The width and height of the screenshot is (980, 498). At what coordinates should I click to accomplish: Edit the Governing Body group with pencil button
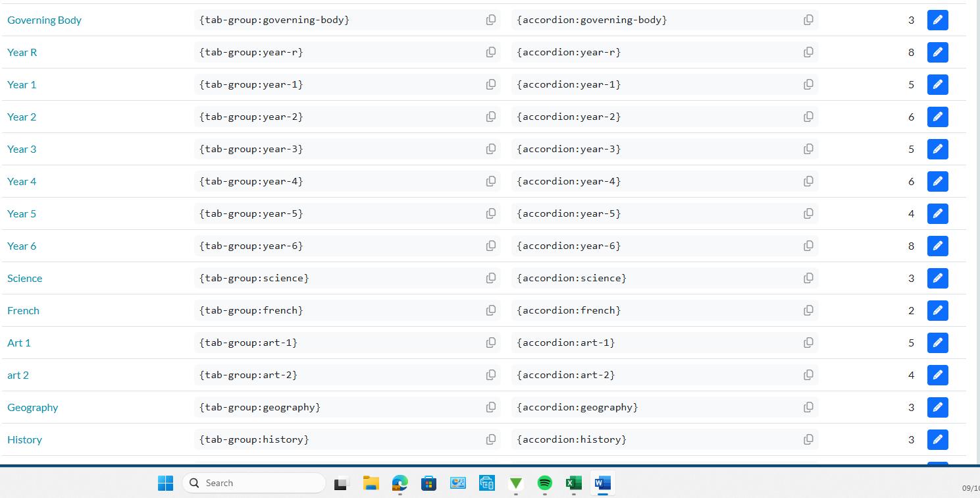(x=937, y=20)
